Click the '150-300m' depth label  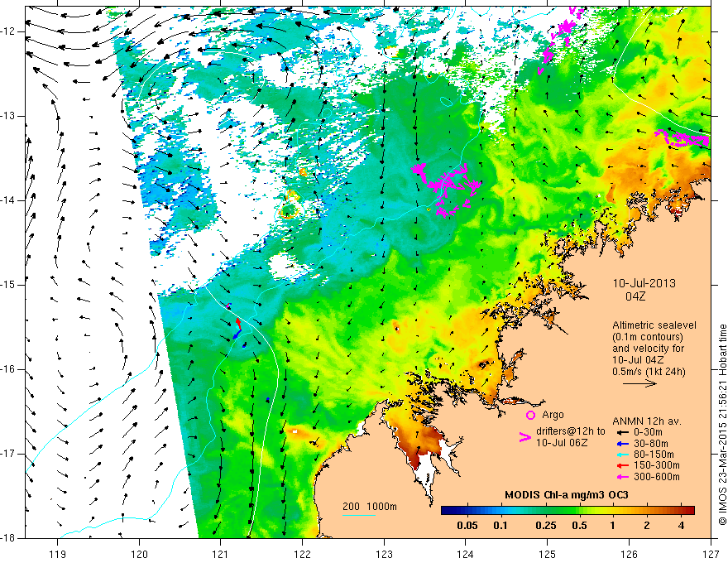point(657,466)
